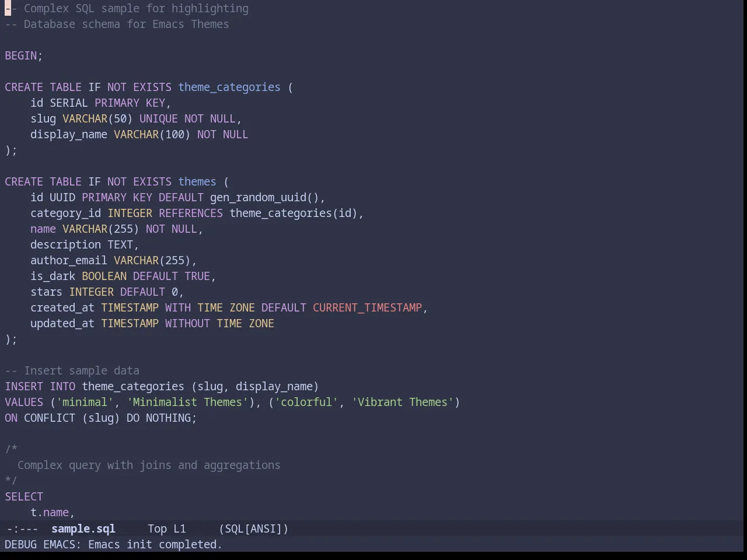This screenshot has width=747, height=560.
Task: Click the 'stars' column name
Action: tap(47, 292)
